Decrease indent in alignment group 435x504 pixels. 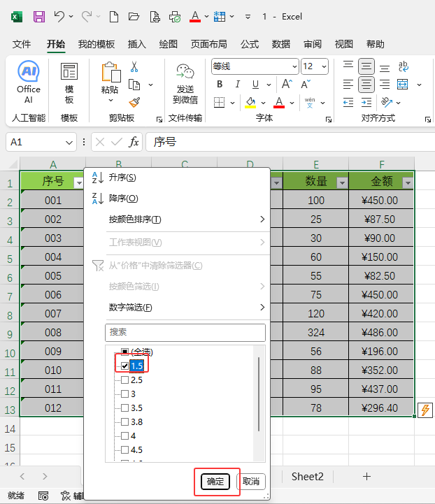(348, 103)
